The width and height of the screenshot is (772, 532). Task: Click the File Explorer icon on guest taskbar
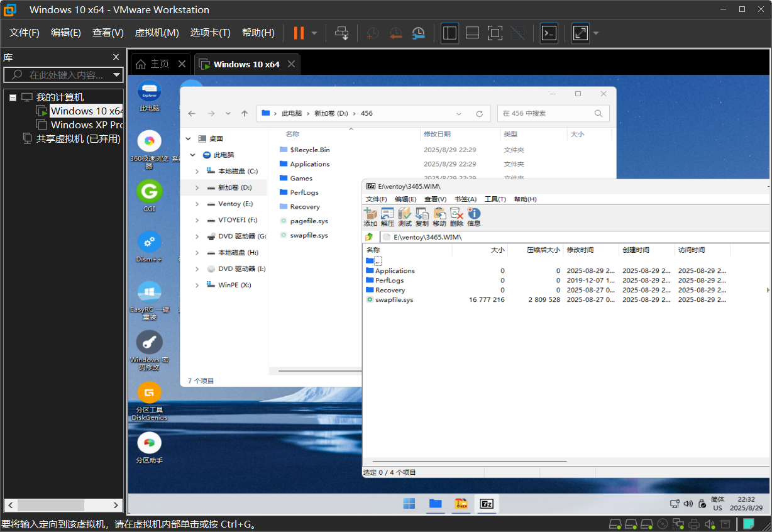point(435,504)
